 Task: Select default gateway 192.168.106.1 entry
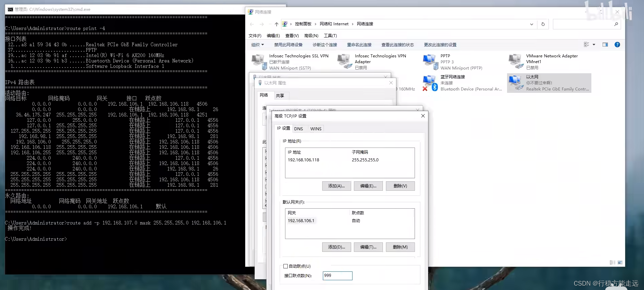pos(301,221)
